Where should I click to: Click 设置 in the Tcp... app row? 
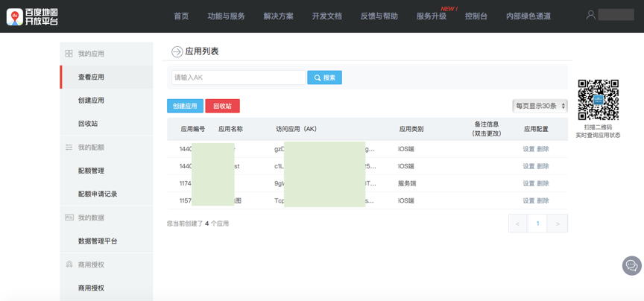(528, 201)
